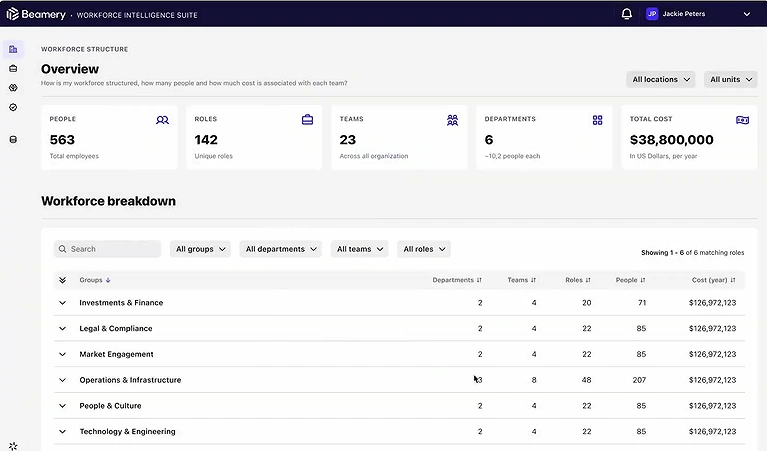
Task: Click the JP user avatar
Action: (652, 14)
